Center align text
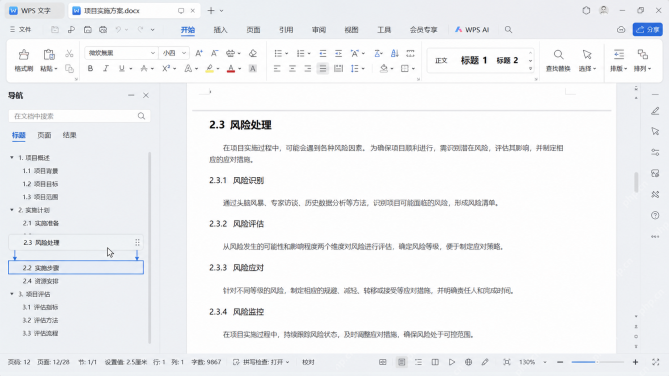The width and height of the screenshot is (669, 376). click(x=292, y=68)
